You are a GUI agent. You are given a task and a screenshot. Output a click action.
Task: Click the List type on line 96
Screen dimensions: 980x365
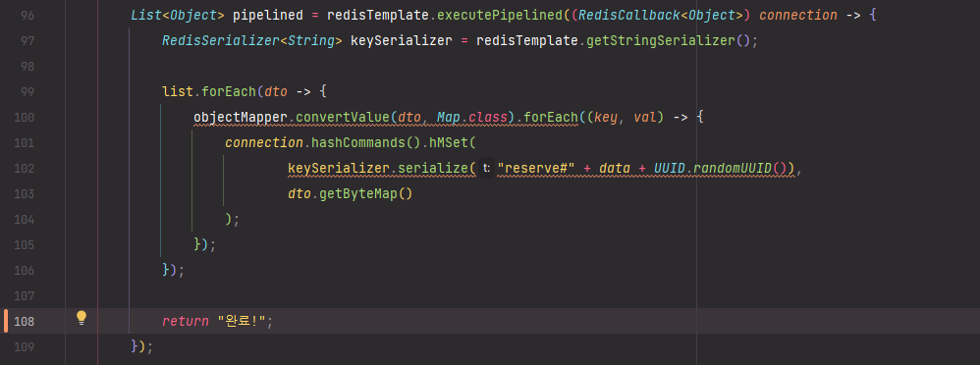pos(146,15)
